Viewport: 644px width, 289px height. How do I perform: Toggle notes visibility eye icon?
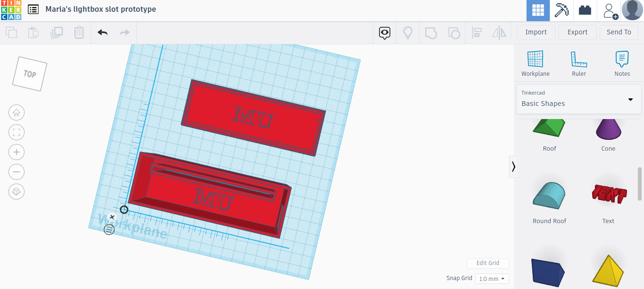[385, 32]
